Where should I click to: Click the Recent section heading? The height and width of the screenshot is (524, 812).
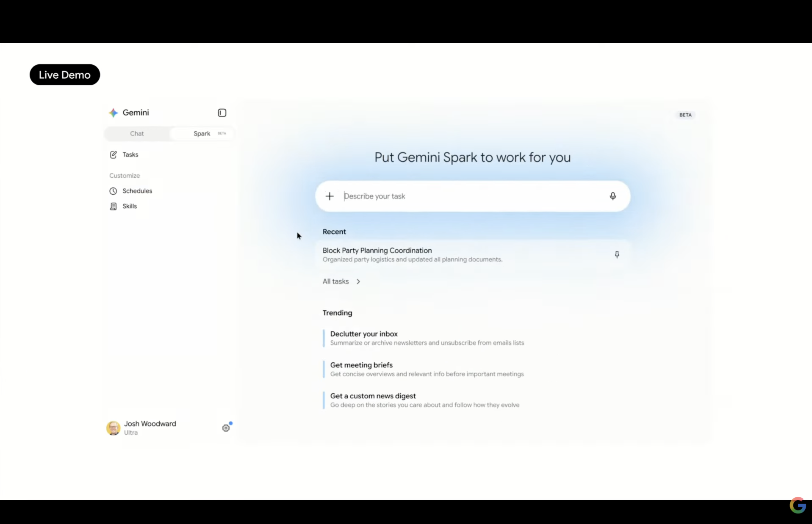click(x=334, y=232)
